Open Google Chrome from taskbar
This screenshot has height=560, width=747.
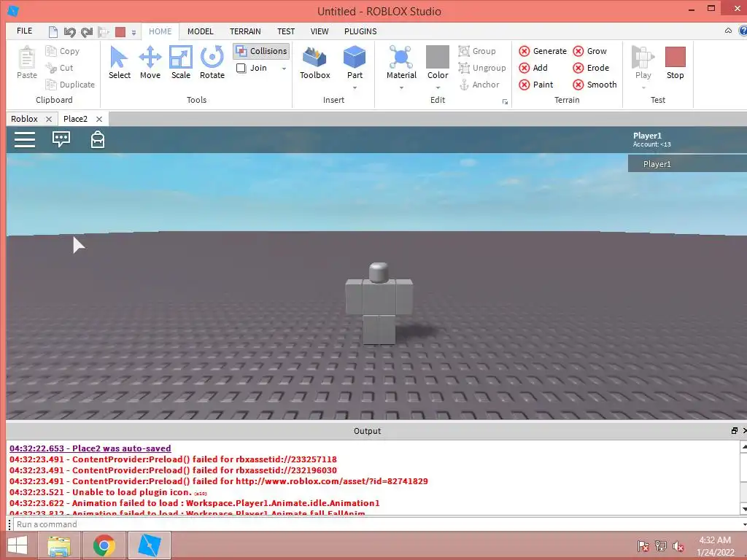coord(104,545)
